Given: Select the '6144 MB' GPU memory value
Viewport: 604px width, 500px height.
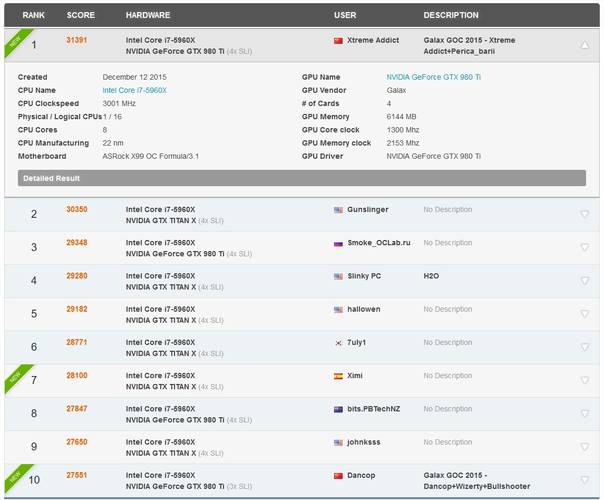Looking at the screenshot, I should [x=401, y=116].
